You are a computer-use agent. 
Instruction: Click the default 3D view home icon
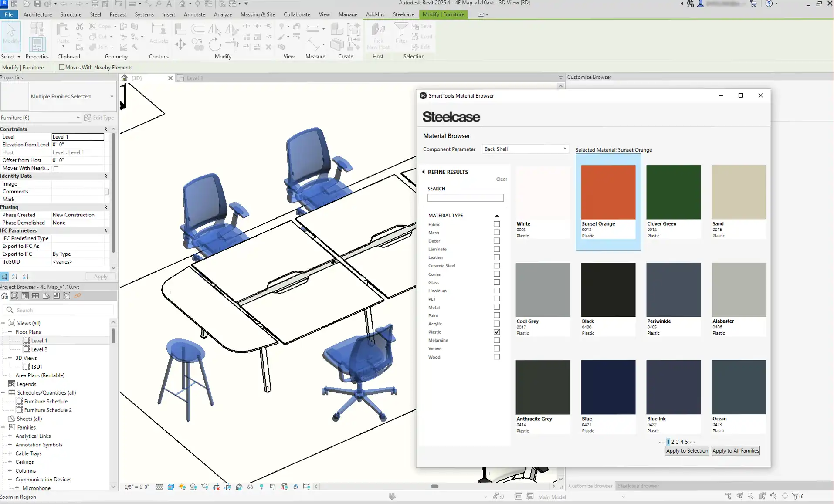[182, 4]
